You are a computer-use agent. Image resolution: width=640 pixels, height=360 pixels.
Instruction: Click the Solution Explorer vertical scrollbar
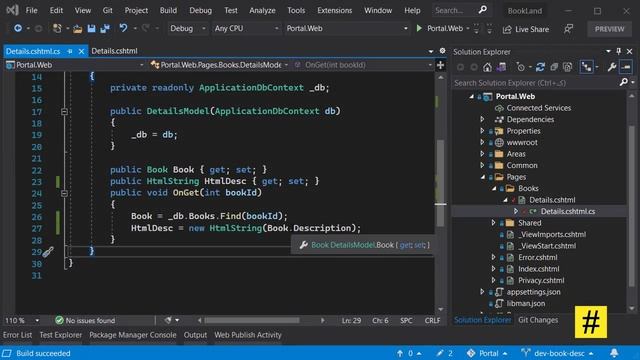[631, 206]
